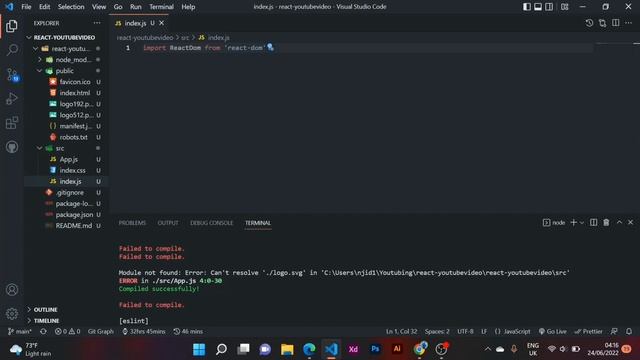The image size is (640, 360).
Task: Split the terminal panel
Action: click(x=593, y=222)
